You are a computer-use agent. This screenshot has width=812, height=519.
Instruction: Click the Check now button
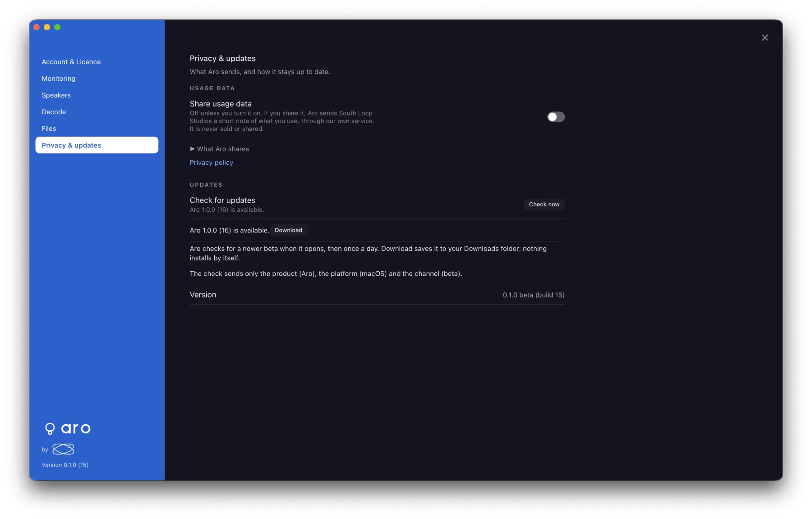pos(544,204)
